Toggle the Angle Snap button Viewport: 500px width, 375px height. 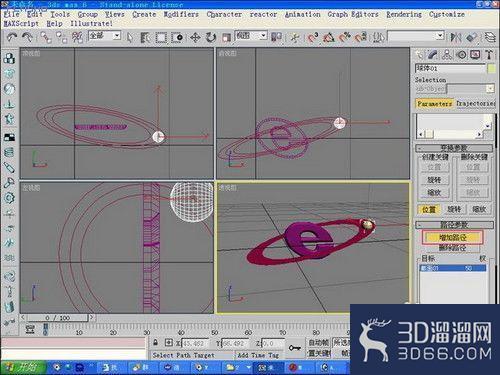coord(328,37)
